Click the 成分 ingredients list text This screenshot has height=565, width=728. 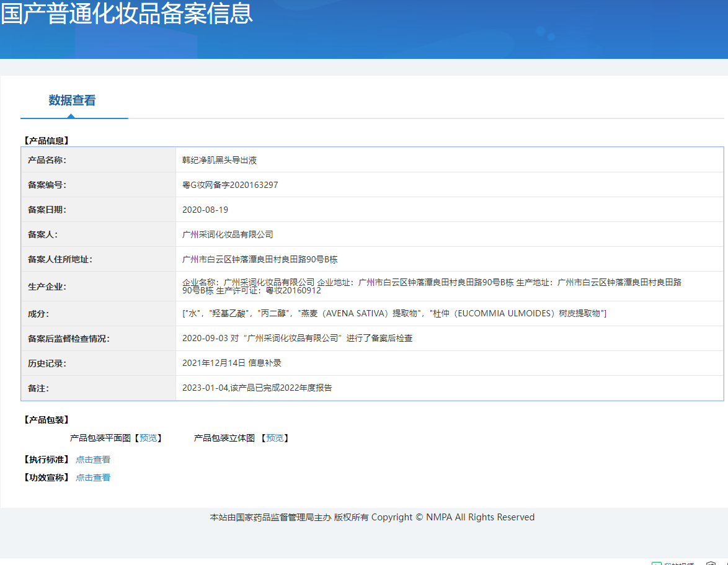click(x=394, y=314)
